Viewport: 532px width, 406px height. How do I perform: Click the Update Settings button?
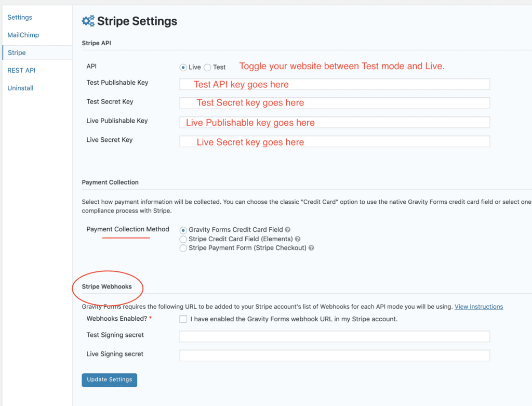[x=109, y=380]
